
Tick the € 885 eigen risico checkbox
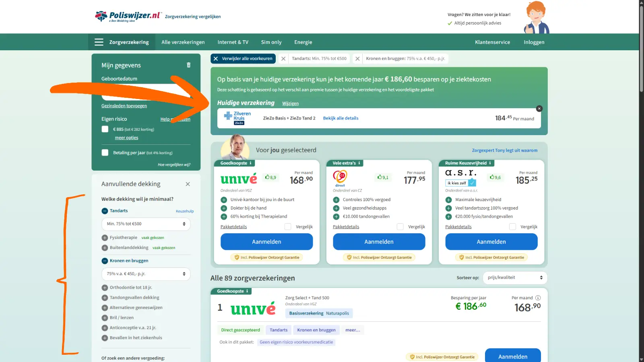[x=105, y=129]
